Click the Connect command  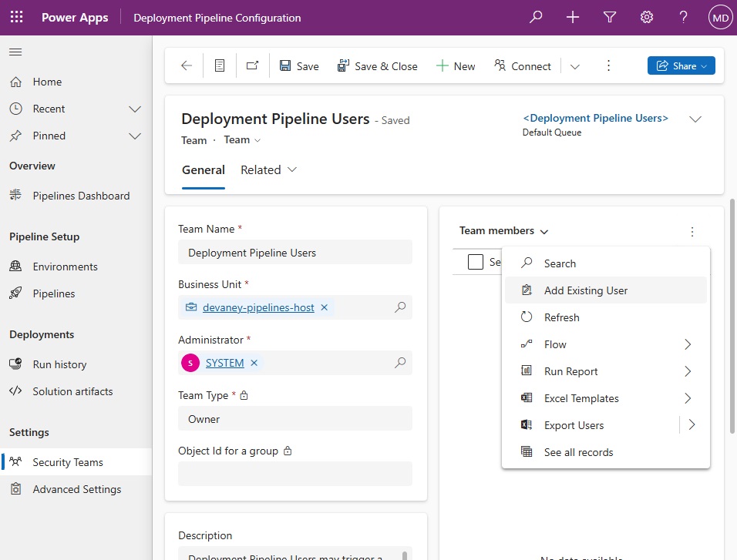click(522, 66)
